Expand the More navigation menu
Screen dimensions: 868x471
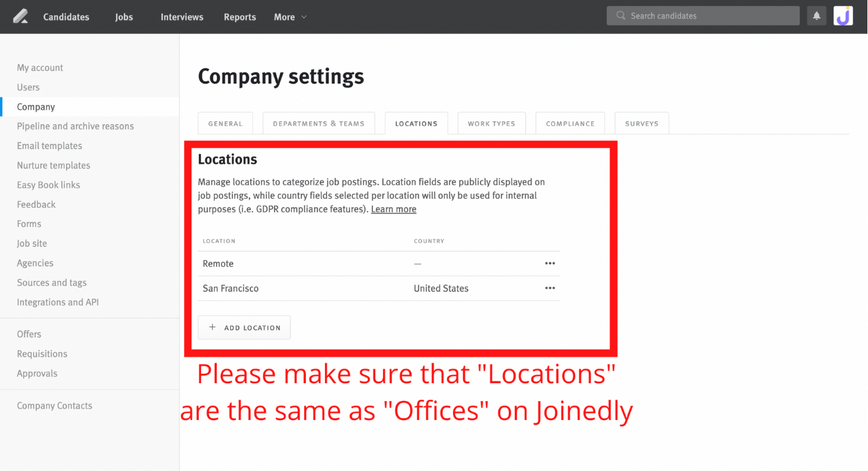(289, 17)
